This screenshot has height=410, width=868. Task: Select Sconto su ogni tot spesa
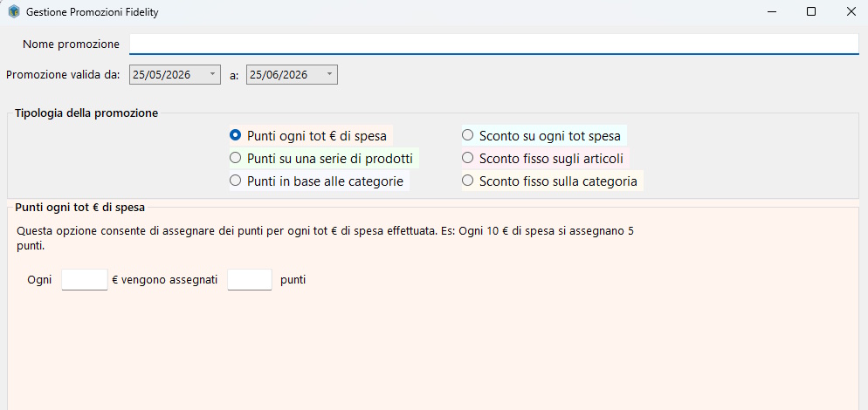[544, 135]
